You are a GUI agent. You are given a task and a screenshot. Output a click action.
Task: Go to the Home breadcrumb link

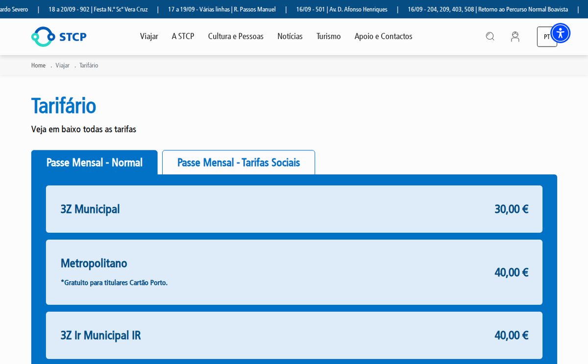(38, 65)
